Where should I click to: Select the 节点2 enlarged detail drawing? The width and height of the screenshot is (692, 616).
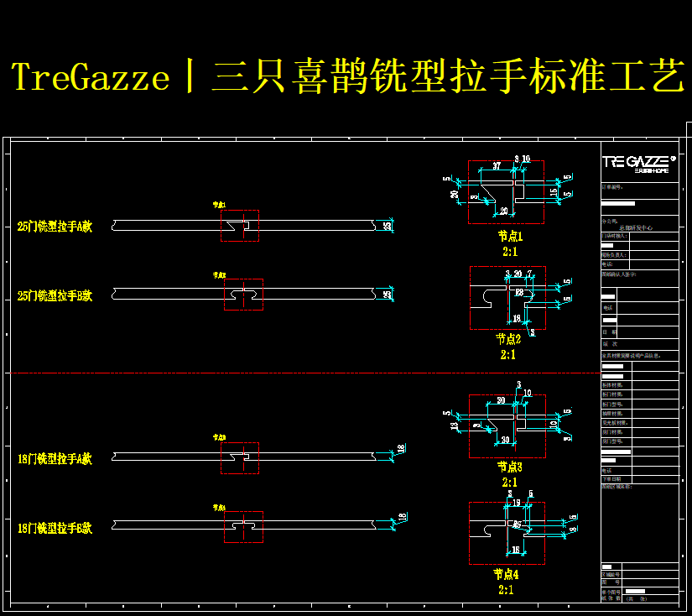pos(508,298)
